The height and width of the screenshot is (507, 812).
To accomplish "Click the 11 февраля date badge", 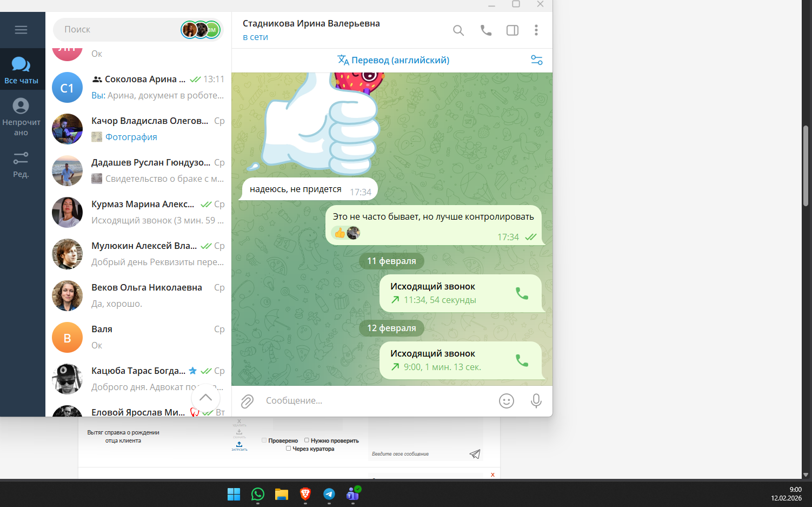I will tap(391, 261).
